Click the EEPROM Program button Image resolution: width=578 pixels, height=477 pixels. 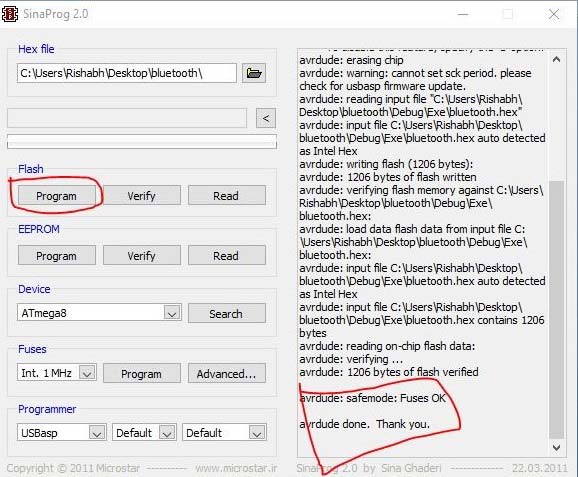pyautogui.click(x=56, y=255)
